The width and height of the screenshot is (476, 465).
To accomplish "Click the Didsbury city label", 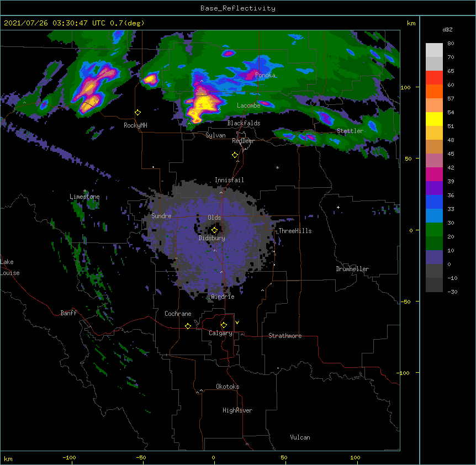I will 212,238.
